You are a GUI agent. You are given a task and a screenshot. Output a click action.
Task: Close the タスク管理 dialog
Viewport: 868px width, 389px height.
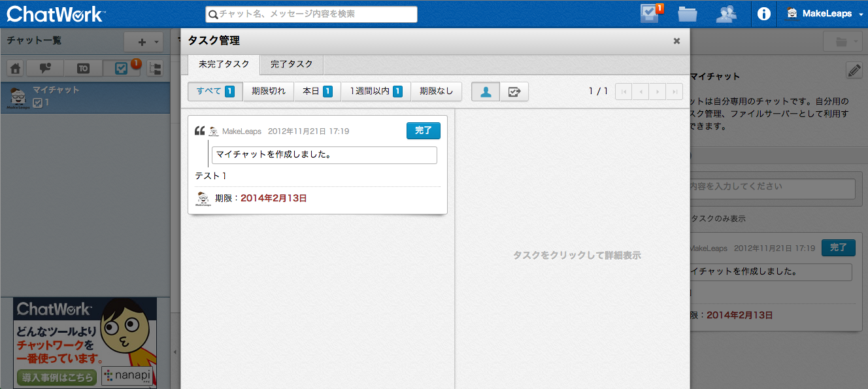coord(677,41)
